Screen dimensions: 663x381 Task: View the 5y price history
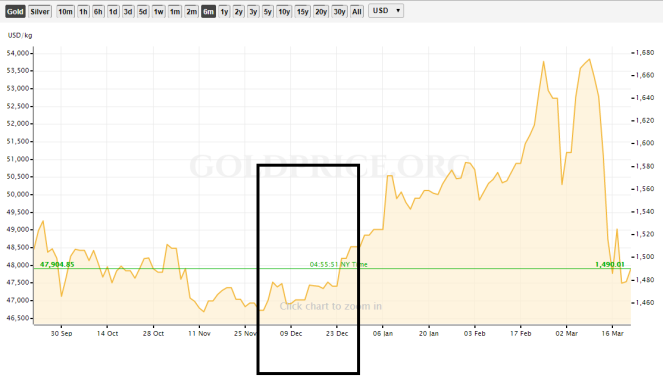[268, 11]
